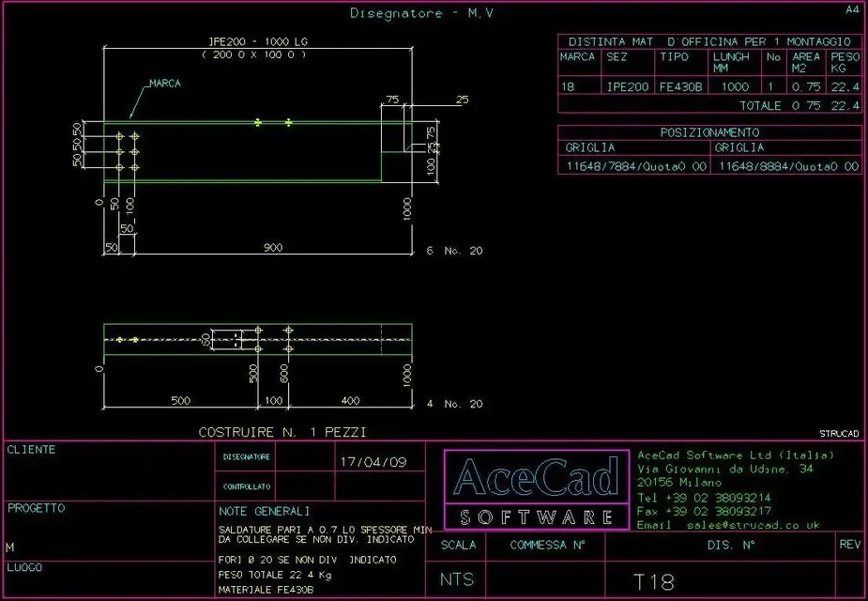Click the '6 No. 20' hole count note
This screenshot has width=868, height=601.
click(455, 251)
